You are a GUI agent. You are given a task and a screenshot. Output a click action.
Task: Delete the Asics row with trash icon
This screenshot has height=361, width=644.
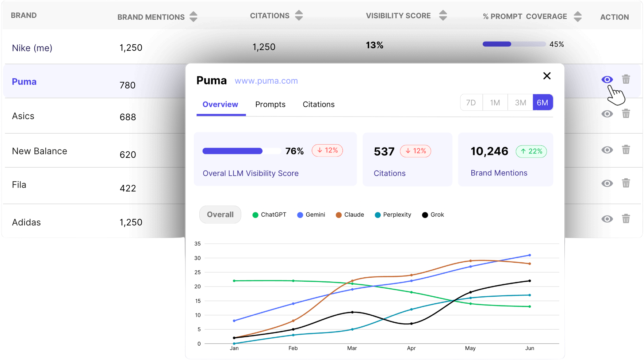pyautogui.click(x=626, y=114)
